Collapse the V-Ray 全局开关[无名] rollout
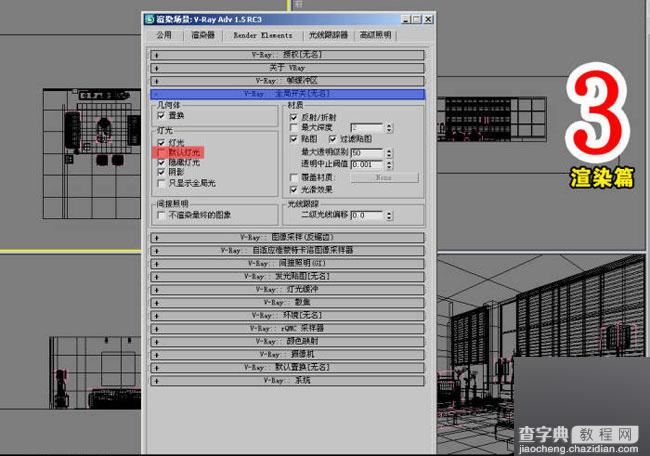 [287, 94]
